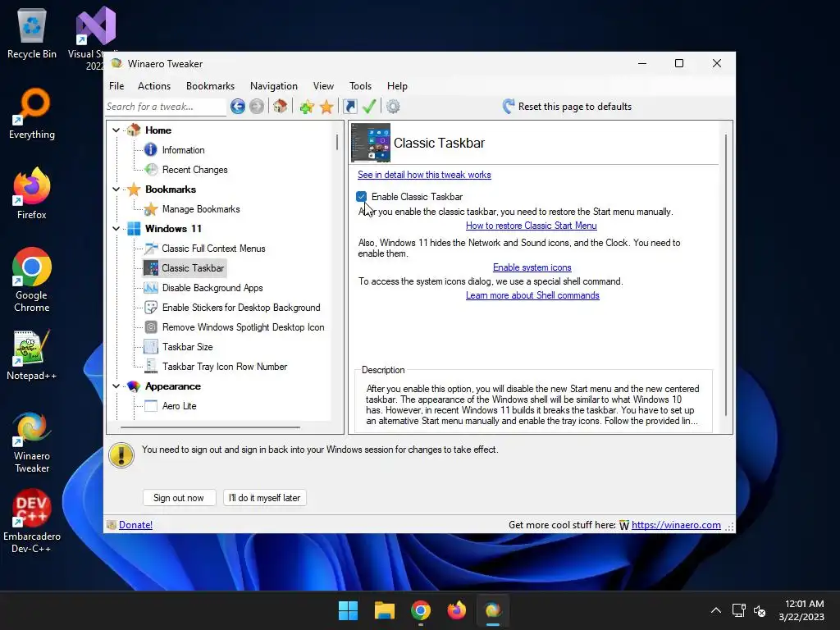Select Disable Background Apps tree item
The image size is (840, 630).
click(212, 288)
